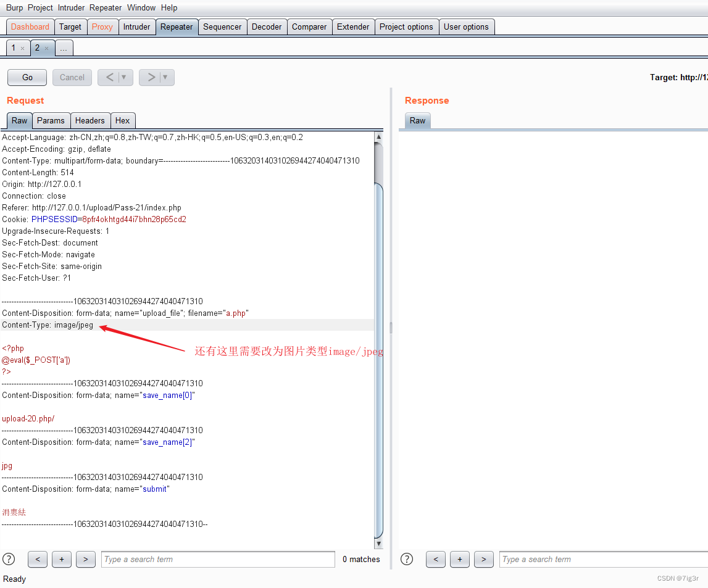The width and height of the screenshot is (708, 588).
Task: Click the previous match arrow under the Request panel
Action: [x=37, y=559]
